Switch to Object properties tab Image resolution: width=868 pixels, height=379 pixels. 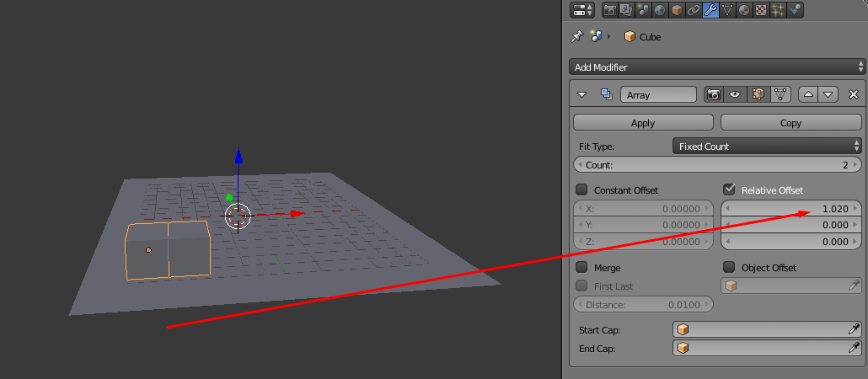click(x=677, y=9)
